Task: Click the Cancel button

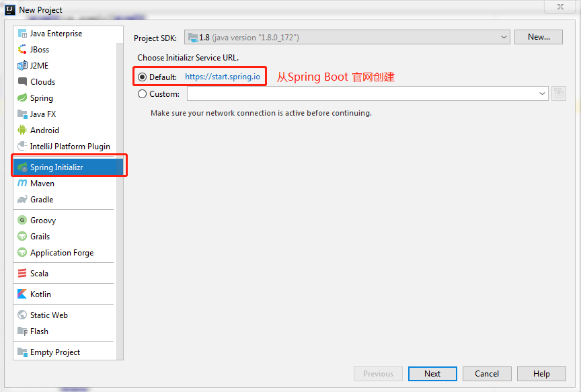Action: tap(487, 373)
